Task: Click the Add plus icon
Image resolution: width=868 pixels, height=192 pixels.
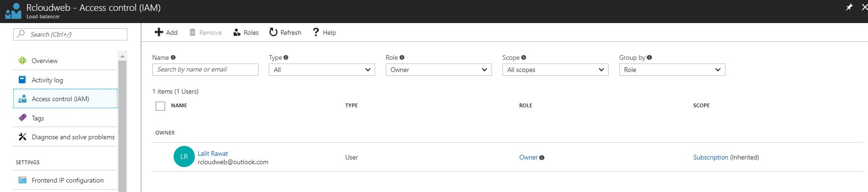Action: 159,32
